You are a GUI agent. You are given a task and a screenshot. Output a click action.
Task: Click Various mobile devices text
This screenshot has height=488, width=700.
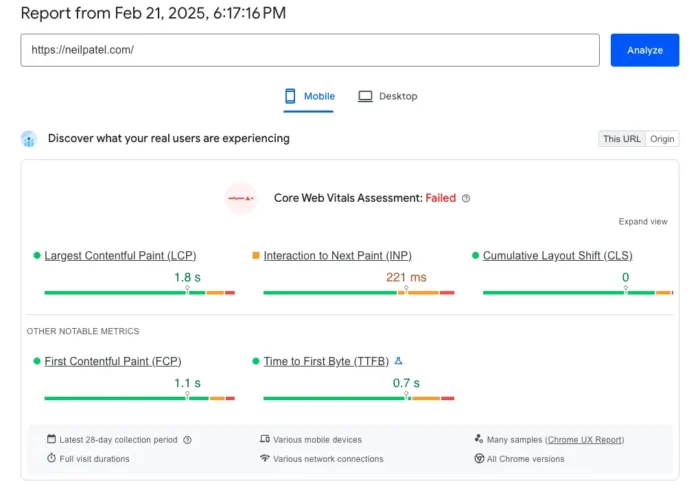[317, 440]
